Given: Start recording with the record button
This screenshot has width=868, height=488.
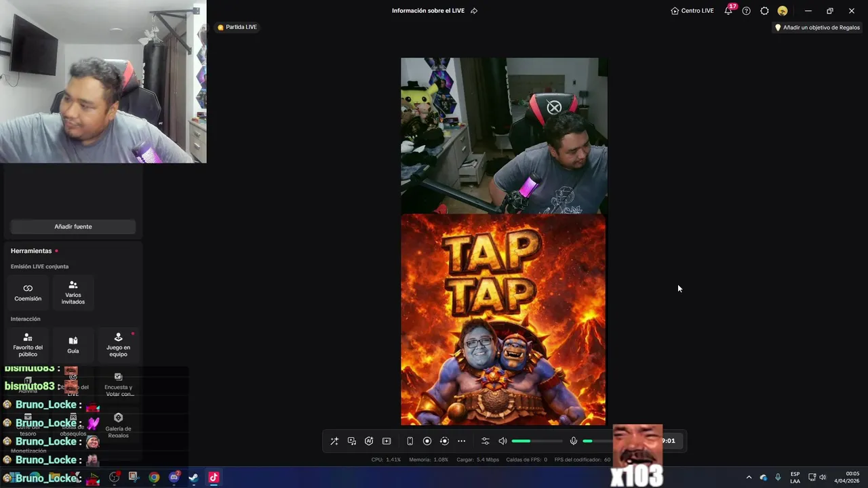Looking at the screenshot, I should pos(427,441).
